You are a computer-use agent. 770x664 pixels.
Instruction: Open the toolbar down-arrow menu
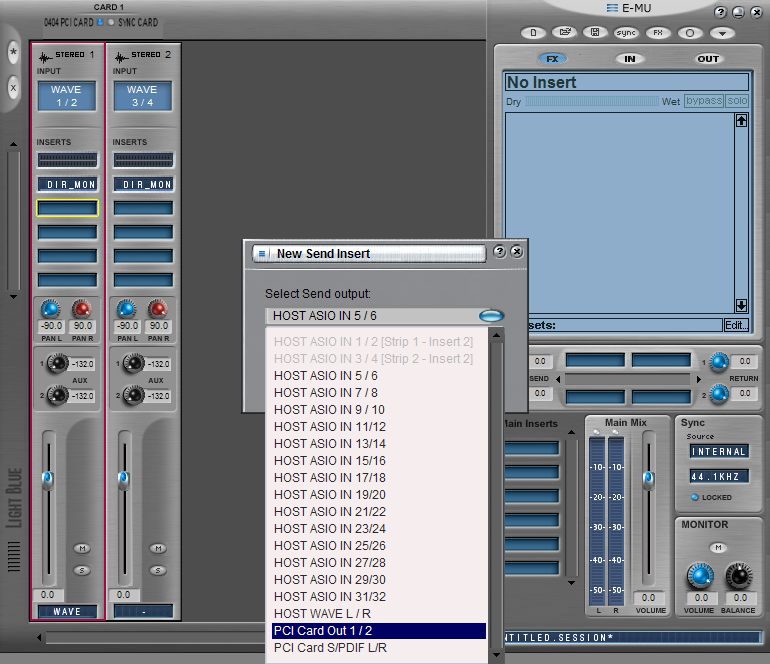(x=722, y=33)
